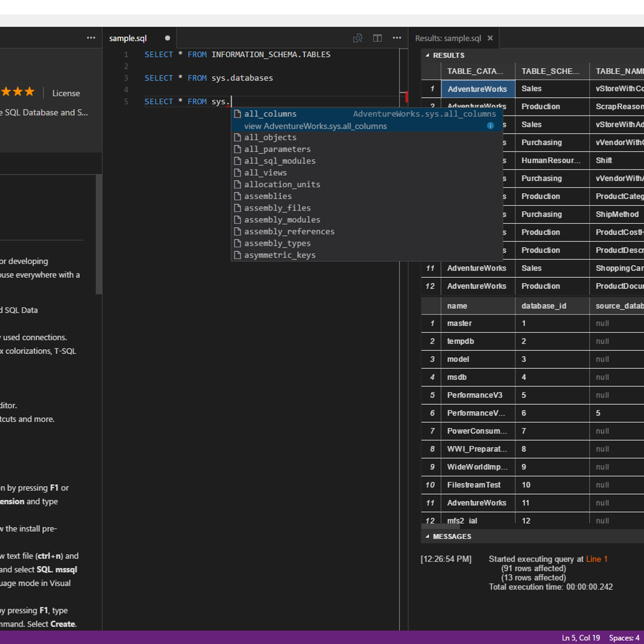The height and width of the screenshot is (644, 644).
Task: Click the database_id column header
Action: (x=552, y=306)
